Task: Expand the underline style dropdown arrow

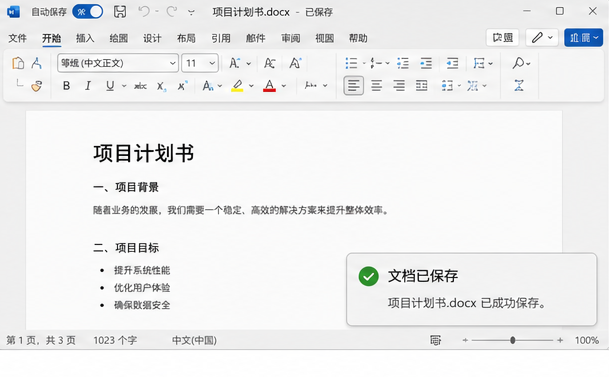Action: click(x=124, y=86)
